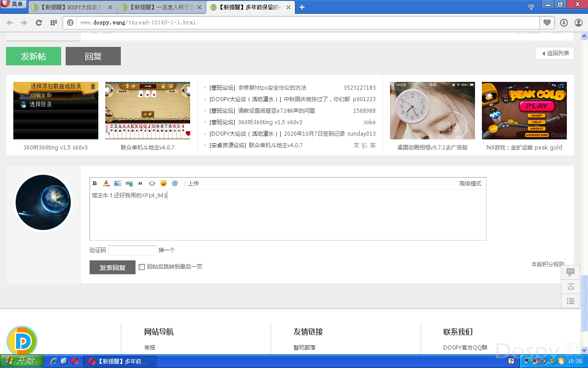Click the browser forward arrow
Image resolution: width=588 pixels, height=368 pixels.
click(24, 23)
